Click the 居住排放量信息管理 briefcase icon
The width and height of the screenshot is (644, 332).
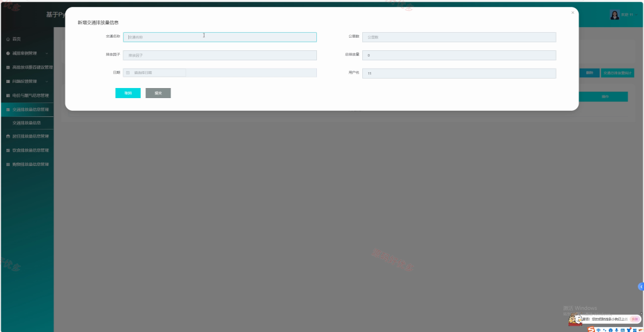pyautogui.click(x=8, y=136)
